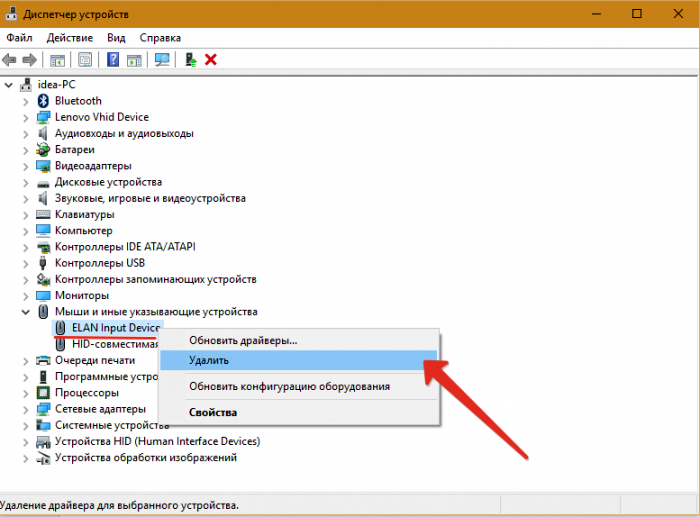Click the Устройства обработки изображений camera icon

point(43,458)
